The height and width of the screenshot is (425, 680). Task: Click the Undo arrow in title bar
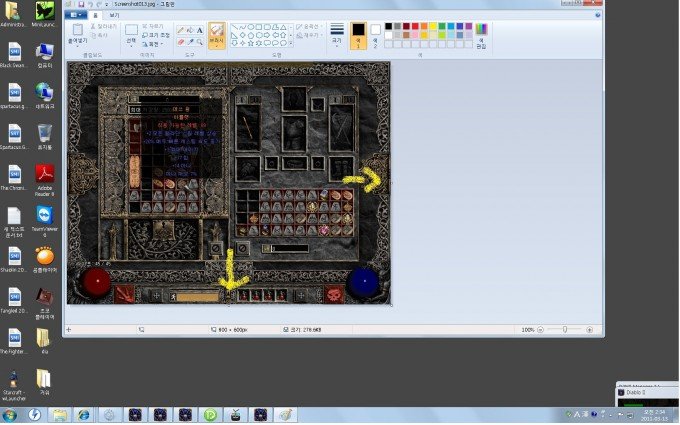(90, 4)
